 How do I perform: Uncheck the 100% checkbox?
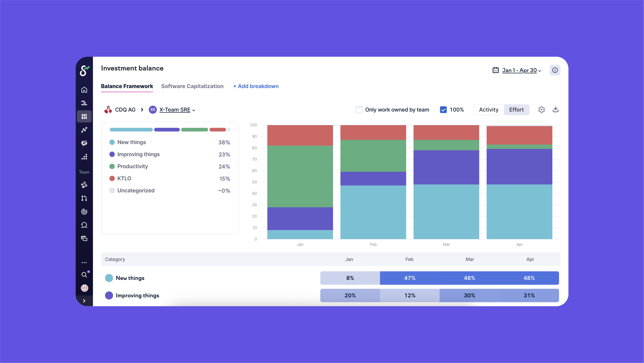[x=443, y=109]
